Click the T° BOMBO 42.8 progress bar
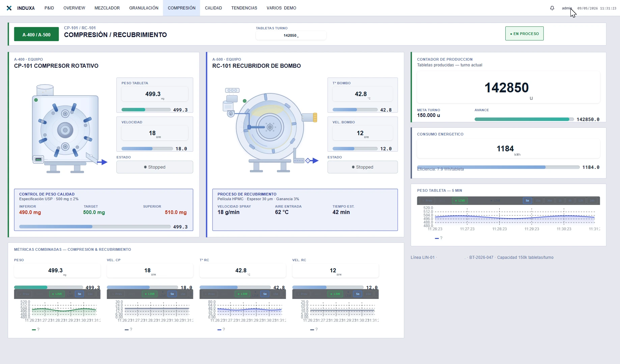 [355, 110]
